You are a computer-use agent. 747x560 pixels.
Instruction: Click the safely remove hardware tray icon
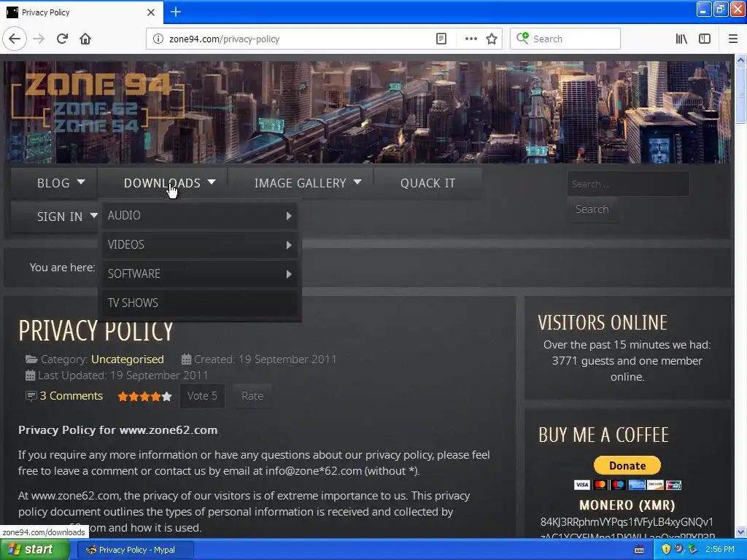(693, 549)
